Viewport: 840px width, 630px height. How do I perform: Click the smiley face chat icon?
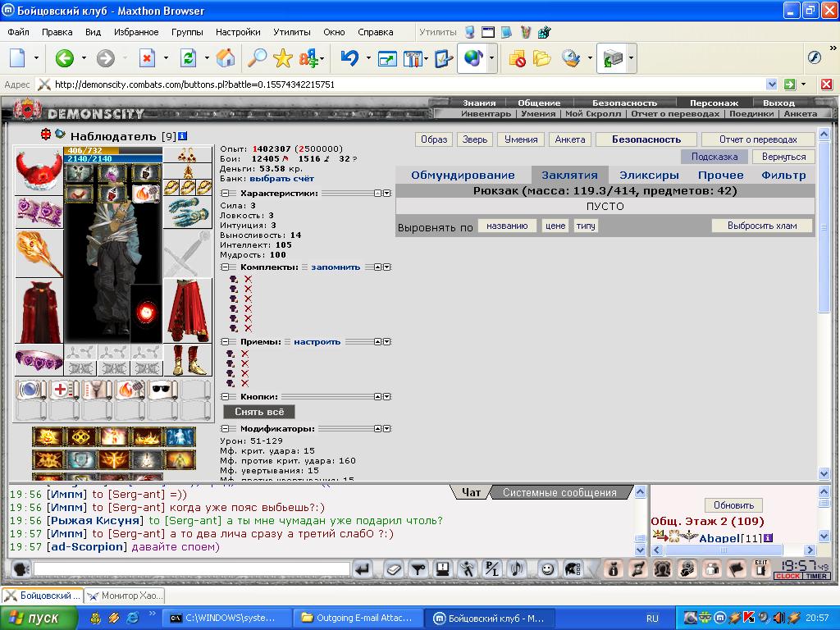point(547,568)
